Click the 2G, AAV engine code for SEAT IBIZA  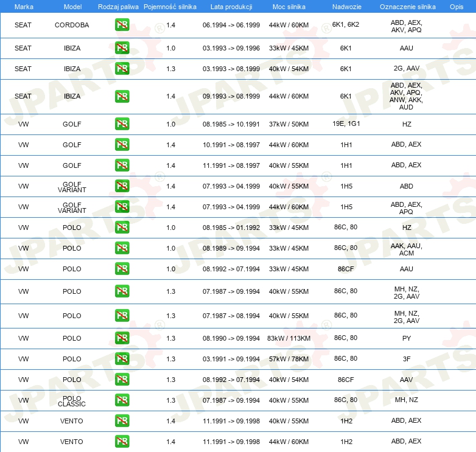pos(407,68)
